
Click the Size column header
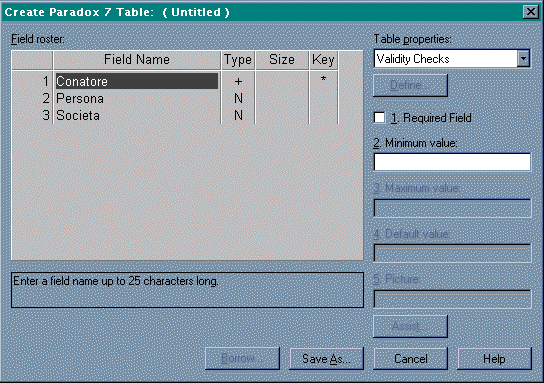pyautogui.click(x=282, y=60)
